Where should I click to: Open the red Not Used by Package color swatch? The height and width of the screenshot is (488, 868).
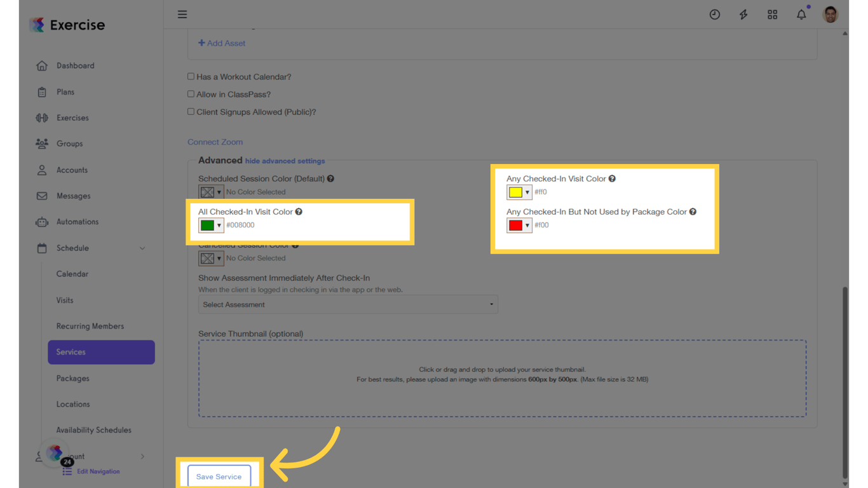pos(519,225)
